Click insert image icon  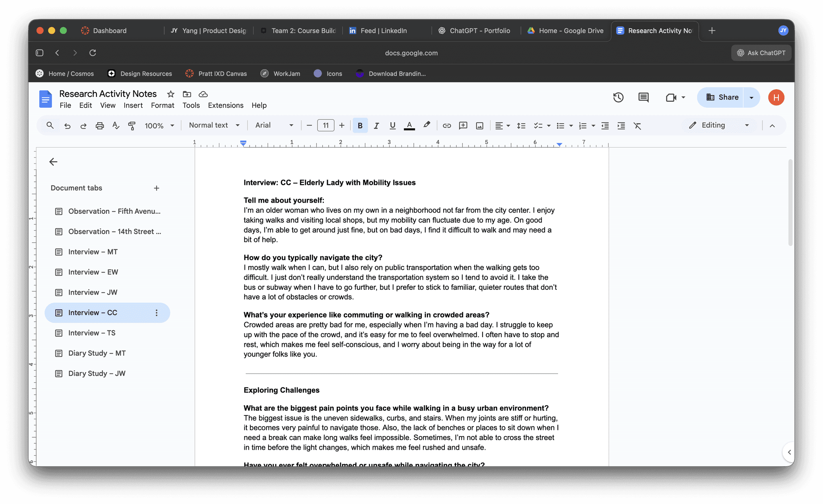(479, 126)
